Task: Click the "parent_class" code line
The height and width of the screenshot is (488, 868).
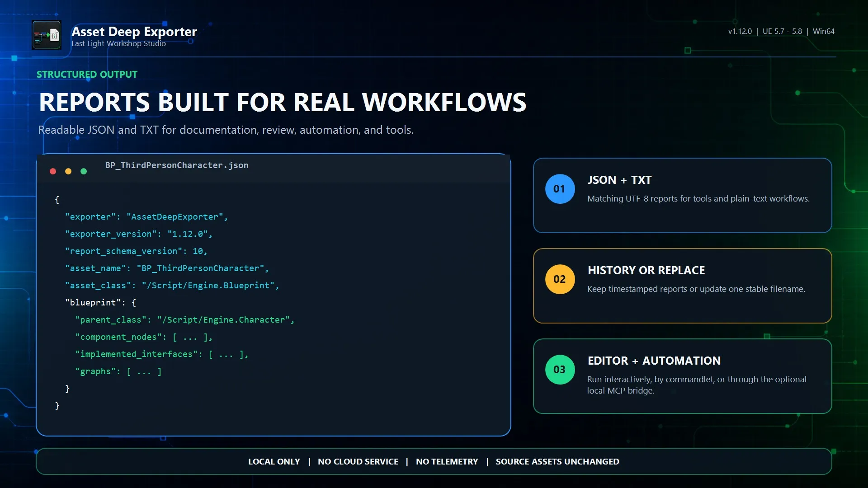Action: click(185, 320)
